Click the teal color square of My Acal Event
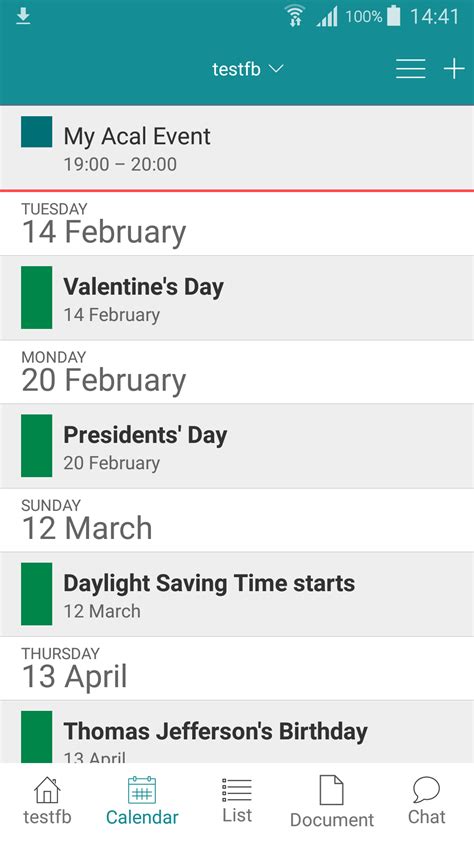This screenshot has height=842, width=474. pos(37,132)
